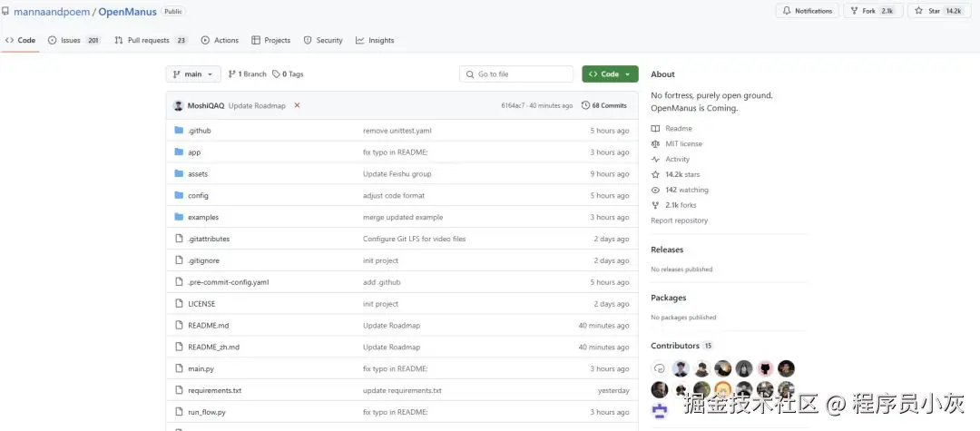
Task: Click the failed check red X icon
Action: (x=297, y=105)
